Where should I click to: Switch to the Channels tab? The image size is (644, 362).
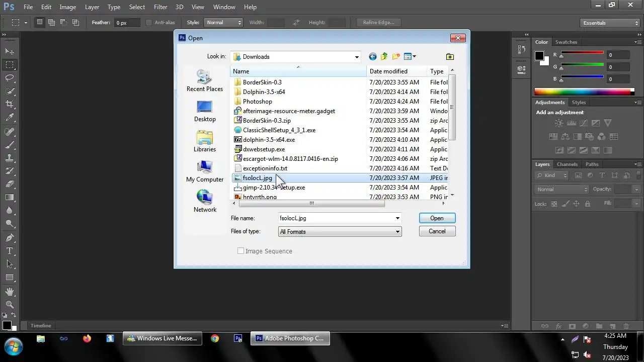pos(567,164)
